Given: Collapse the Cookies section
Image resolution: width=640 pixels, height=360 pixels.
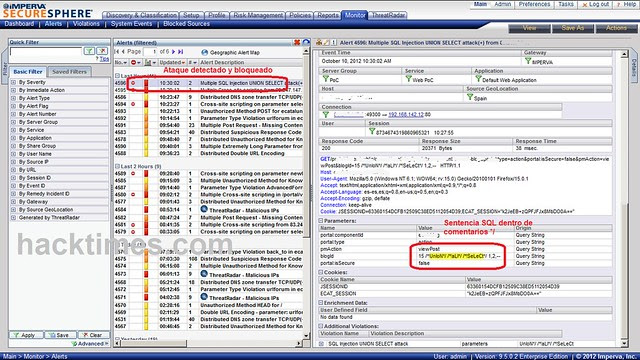Looking at the screenshot, I should coord(321,272).
